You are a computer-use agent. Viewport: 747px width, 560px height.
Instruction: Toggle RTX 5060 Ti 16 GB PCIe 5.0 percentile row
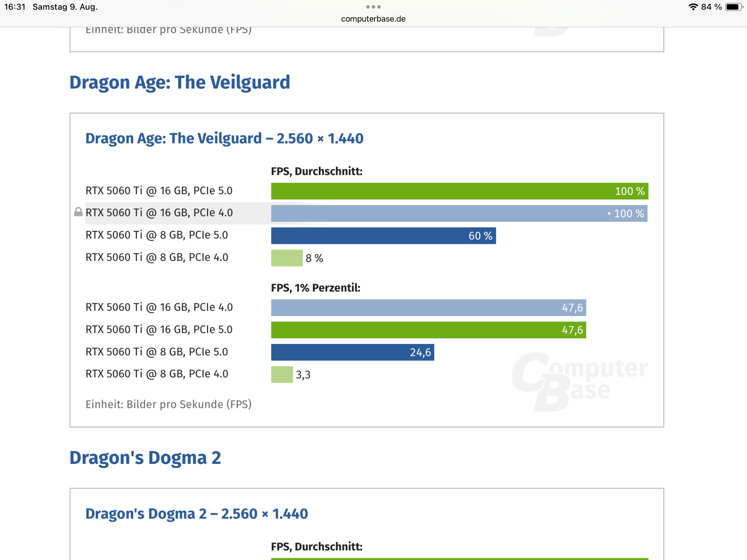coord(159,329)
